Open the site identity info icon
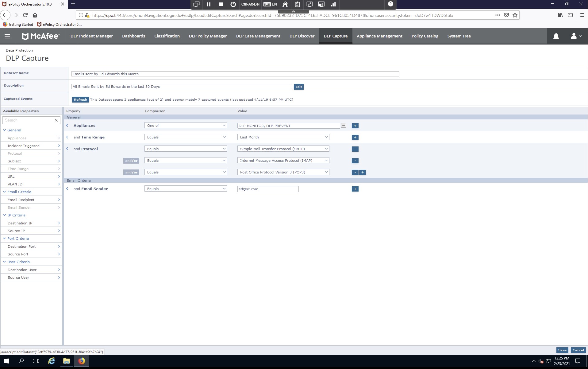This screenshot has height=369, width=588. pyautogui.click(x=81, y=15)
